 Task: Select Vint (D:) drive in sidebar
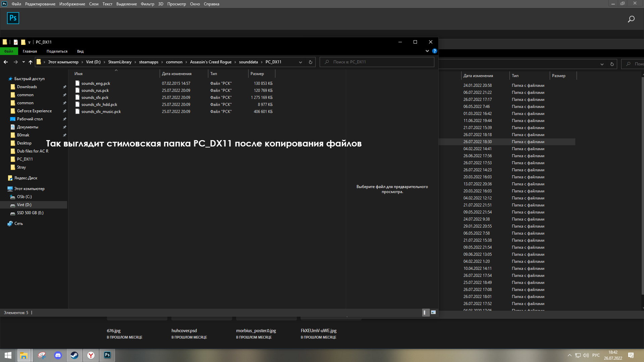pos(24,205)
